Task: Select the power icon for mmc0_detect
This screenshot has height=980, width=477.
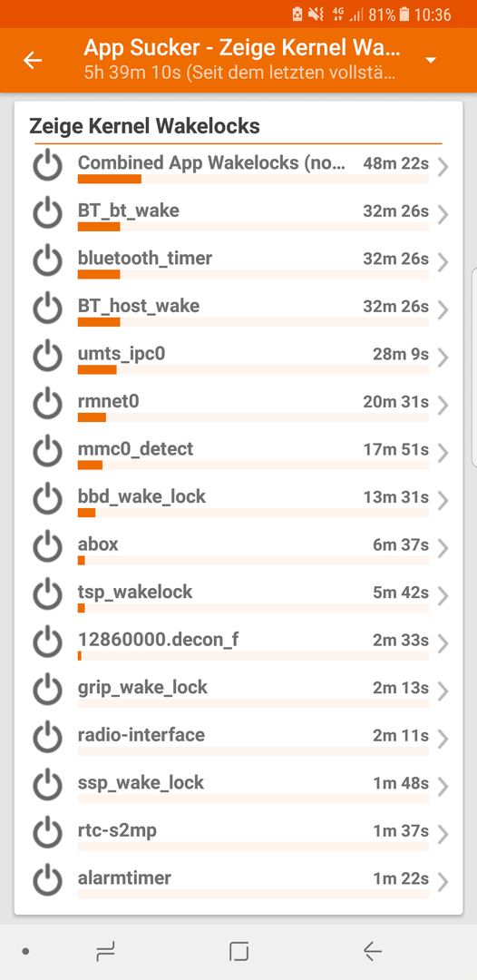Action: [x=48, y=452]
